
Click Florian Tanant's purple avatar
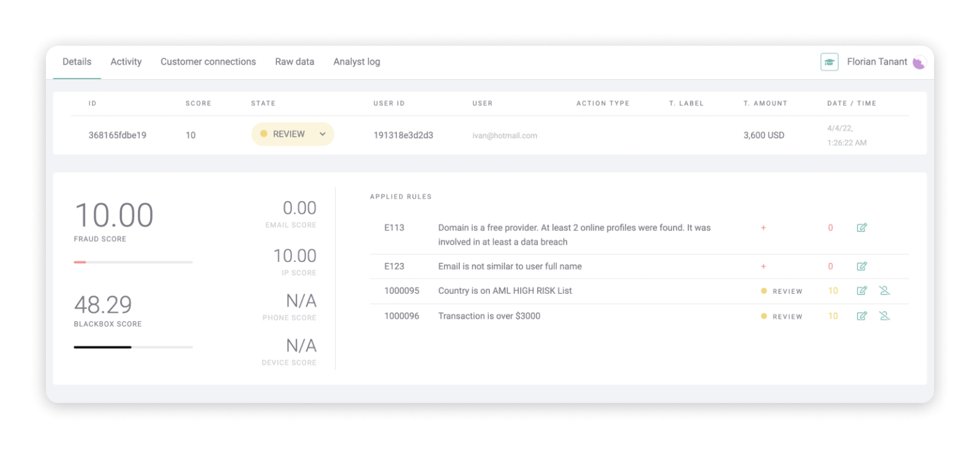pos(919,63)
